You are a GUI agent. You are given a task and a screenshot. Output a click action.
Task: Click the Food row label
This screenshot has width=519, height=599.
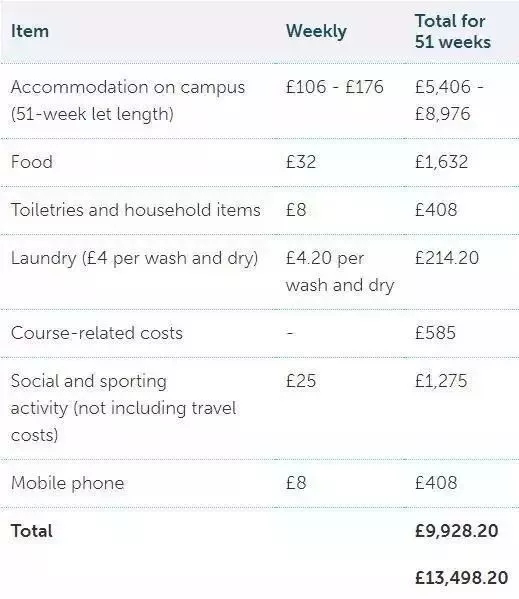32,162
